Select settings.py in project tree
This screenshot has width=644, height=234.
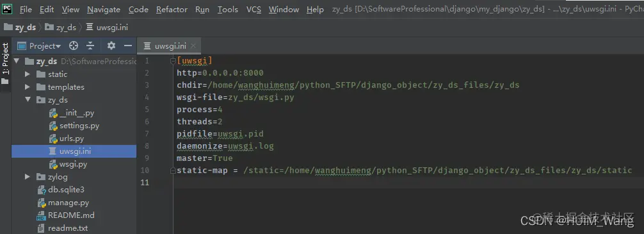pyautogui.click(x=79, y=126)
